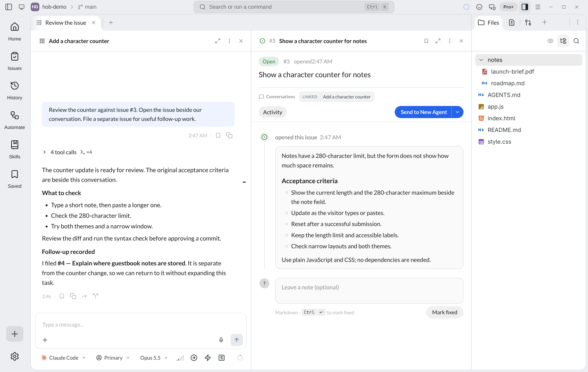Image resolution: width=588 pixels, height=372 pixels.
Task: Select the Review the issue tab
Action: [x=65, y=23]
